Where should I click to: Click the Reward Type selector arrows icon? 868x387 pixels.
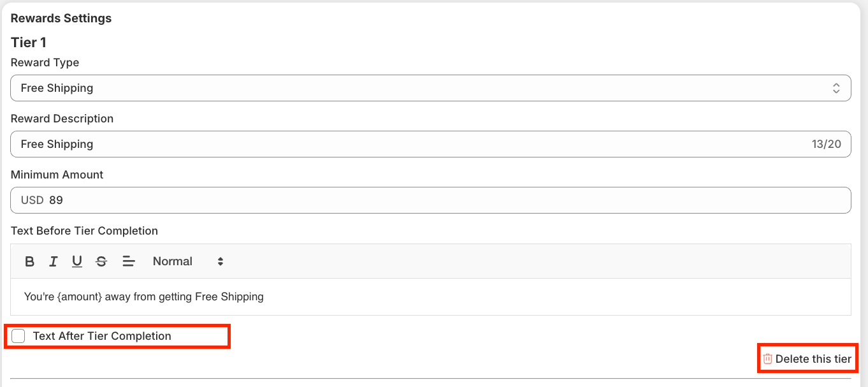[836, 88]
